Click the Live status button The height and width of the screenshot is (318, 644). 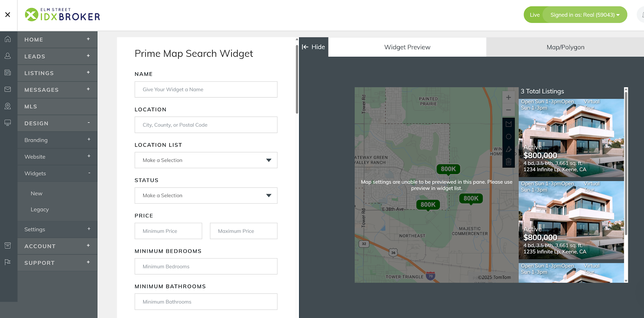(535, 15)
